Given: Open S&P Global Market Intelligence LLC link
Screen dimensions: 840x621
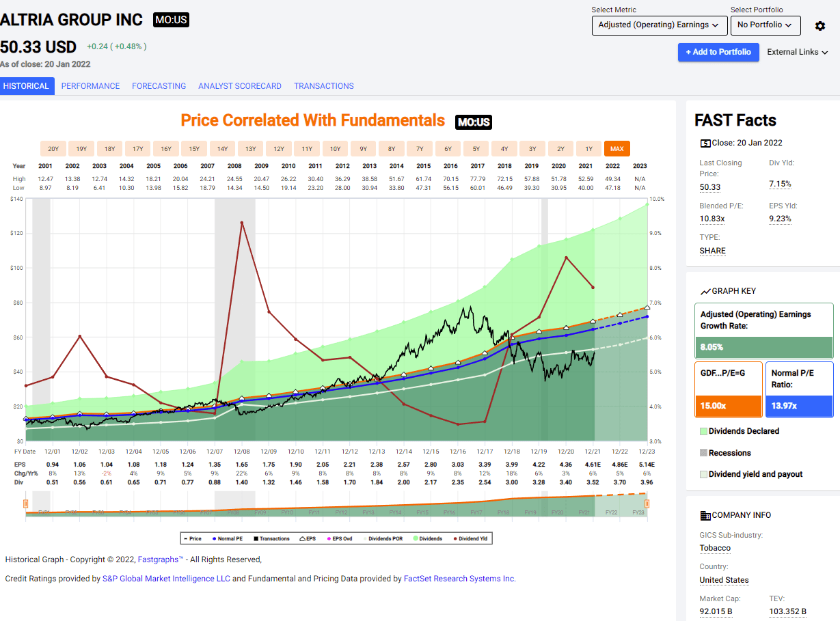Looking at the screenshot, I should (x=166, y=579).
